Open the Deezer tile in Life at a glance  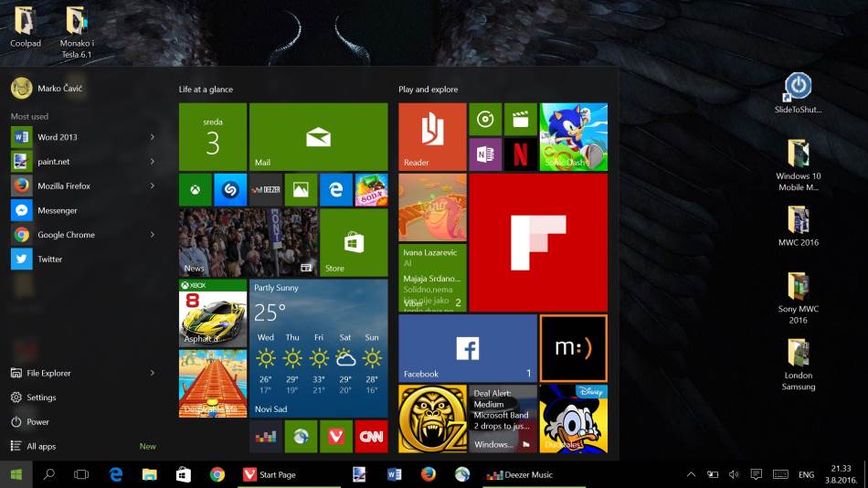(x=266, y=190)
